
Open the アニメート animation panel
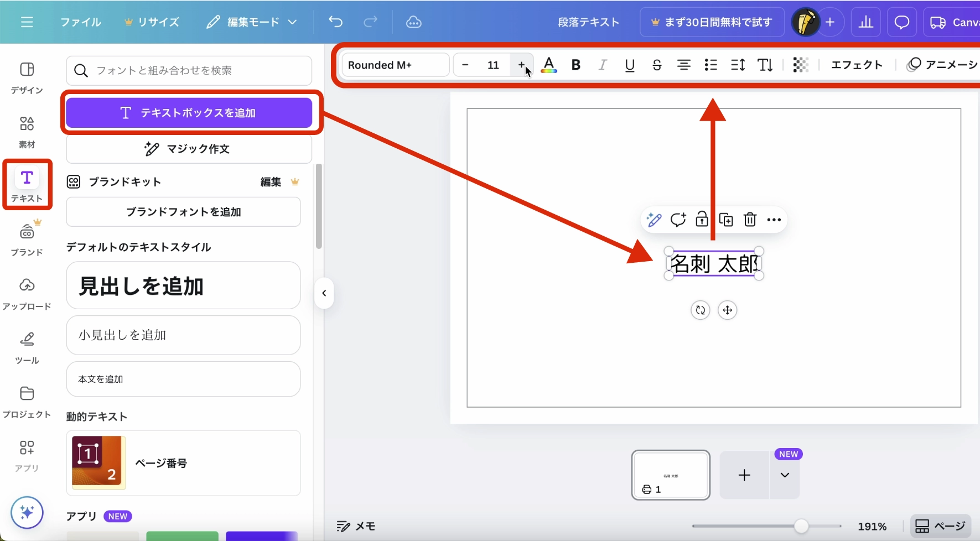(x=942, y=65)
